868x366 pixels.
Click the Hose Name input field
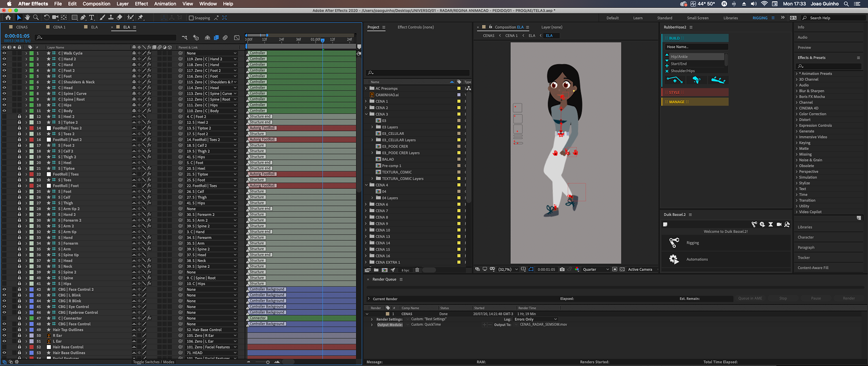tap(696, 47)
